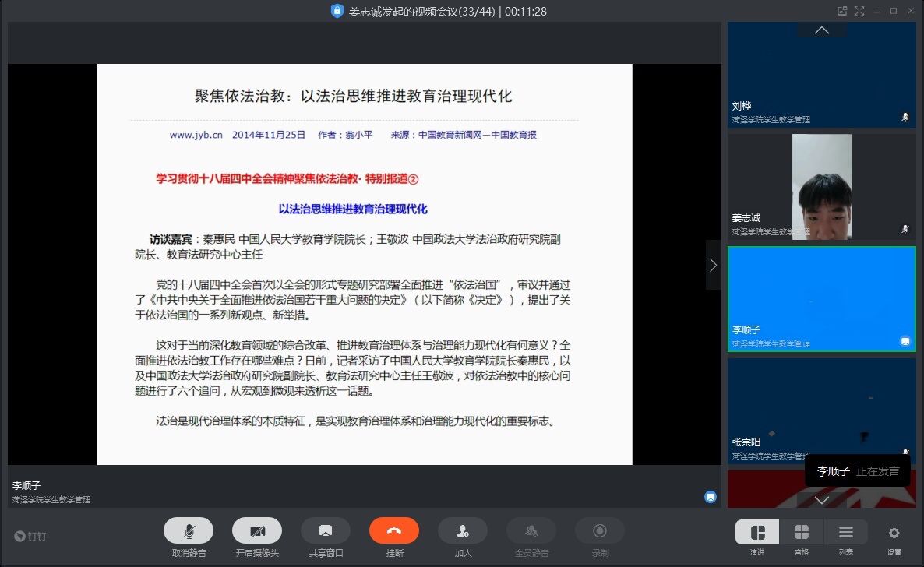
Task: Mute everyone using 全员静音
Action: coord(531,531)
